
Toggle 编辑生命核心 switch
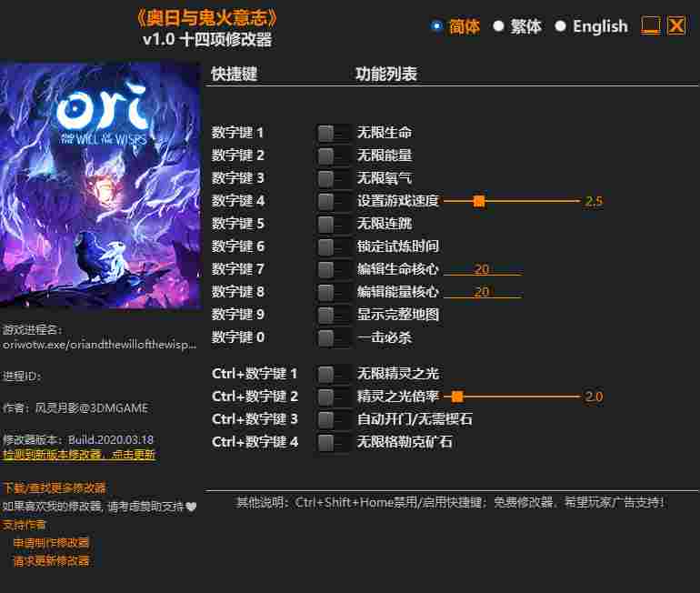[x=333, y=269]
